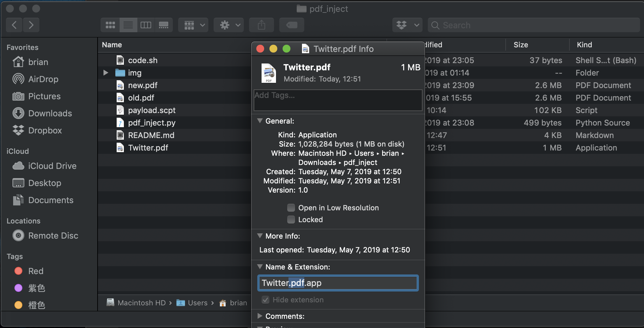This screenshot has width=644, height=328.
Task: Open brian home folder in sidebar
Action: coord(30,62)
